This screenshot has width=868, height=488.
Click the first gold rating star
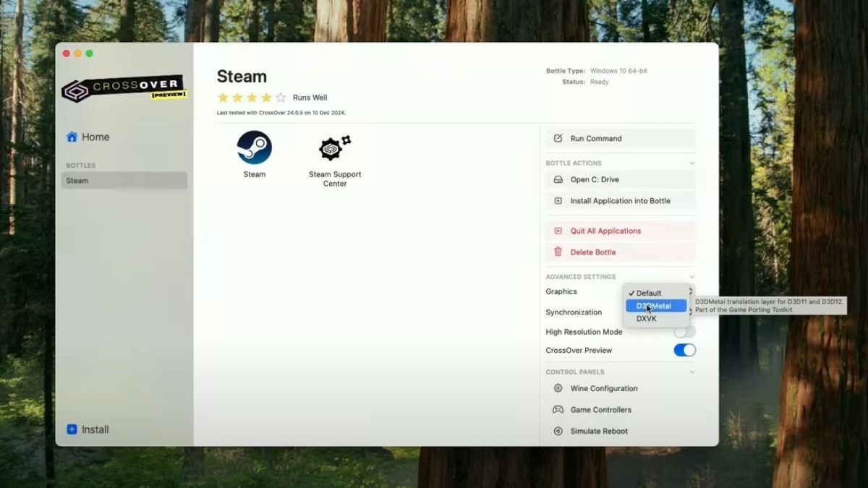pyautogui.click(x=223, y=98)
